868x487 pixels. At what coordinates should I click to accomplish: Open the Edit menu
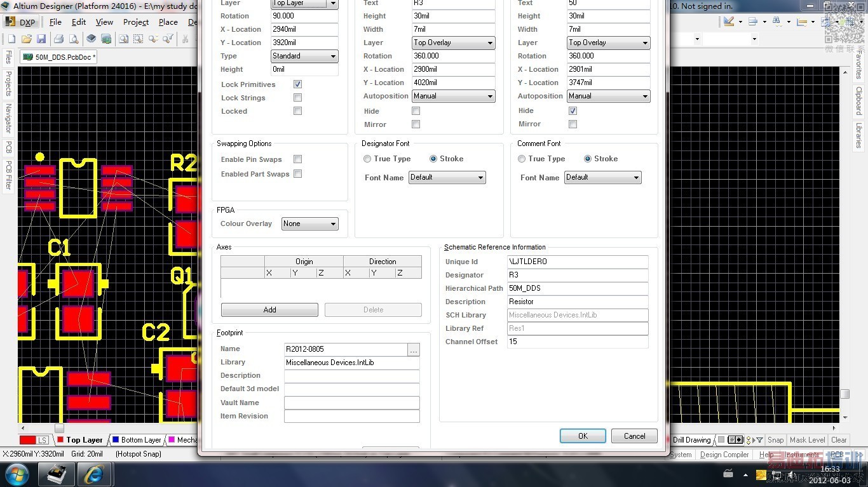(x=79, y=22)
